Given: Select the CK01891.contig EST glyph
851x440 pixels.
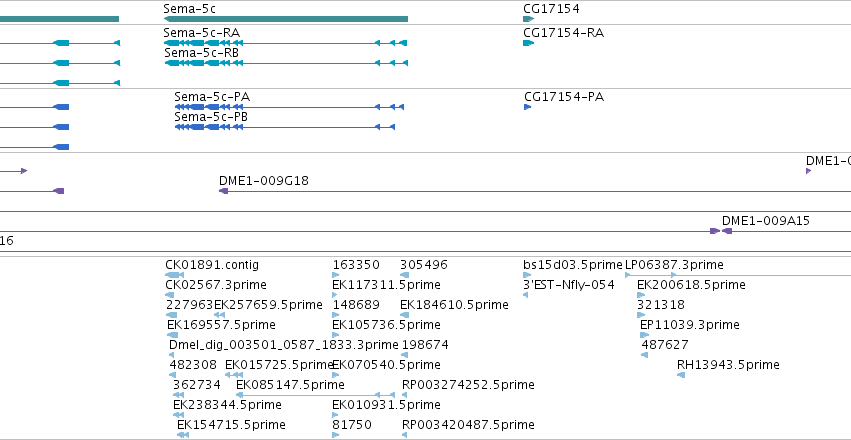Looking at the screenshot, I should coord(174,275).
